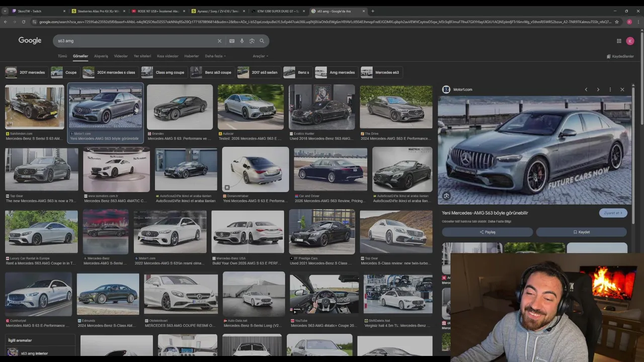
Task: Open a new browser tab with plus
Action: point(372,11)
